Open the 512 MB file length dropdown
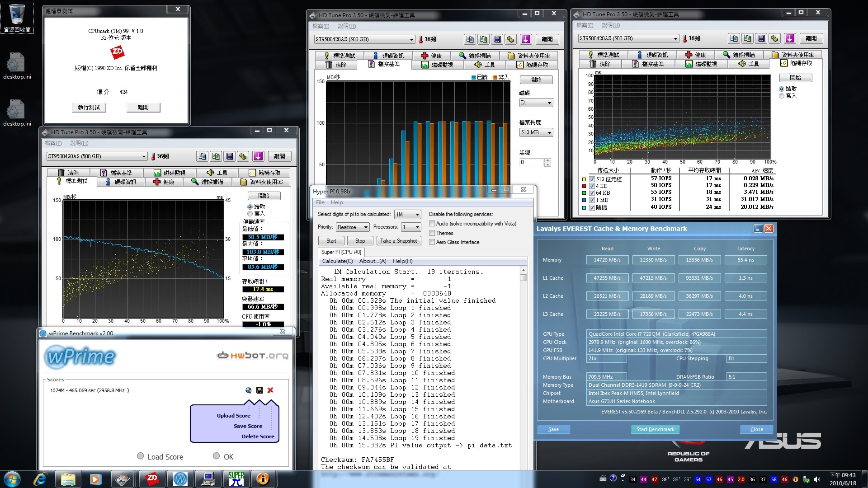This screenshot has height=488, width=868. click(x=536, y=132)
